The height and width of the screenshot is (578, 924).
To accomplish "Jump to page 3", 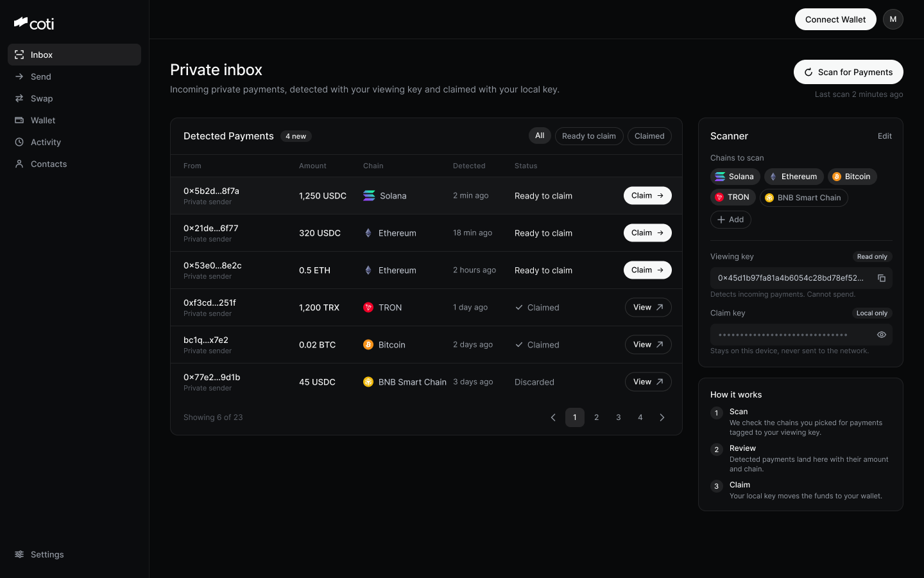I will point(619,417).
